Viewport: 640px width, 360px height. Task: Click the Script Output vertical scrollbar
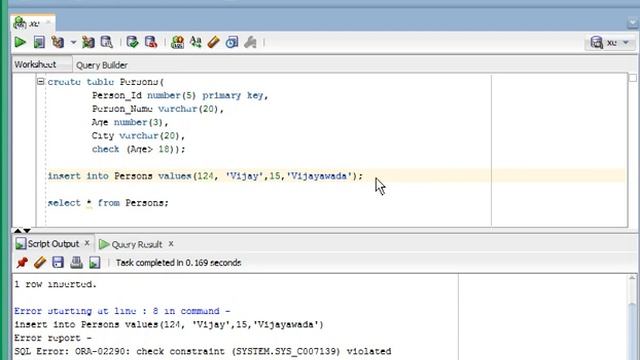click(x=632, y=318)
